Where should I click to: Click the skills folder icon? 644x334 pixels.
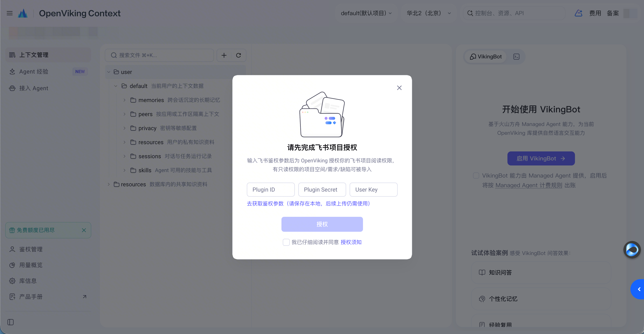click(x=133, y=170)
